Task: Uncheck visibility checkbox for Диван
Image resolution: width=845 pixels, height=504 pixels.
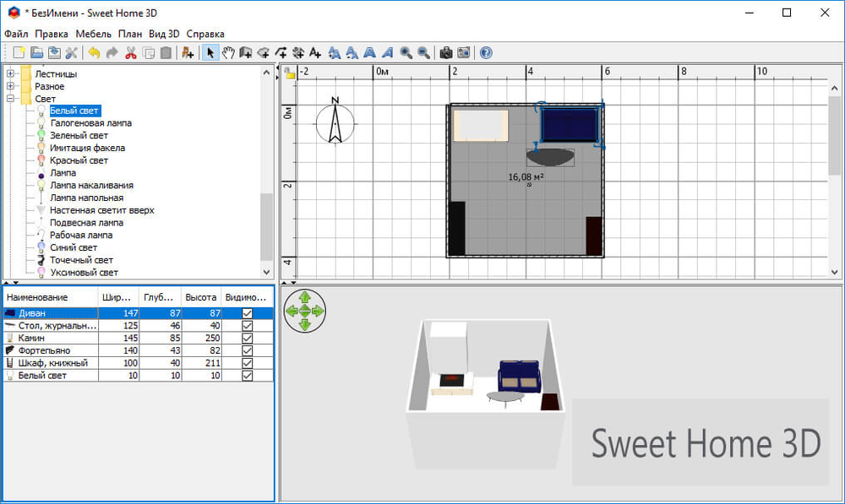Action: 247,313
